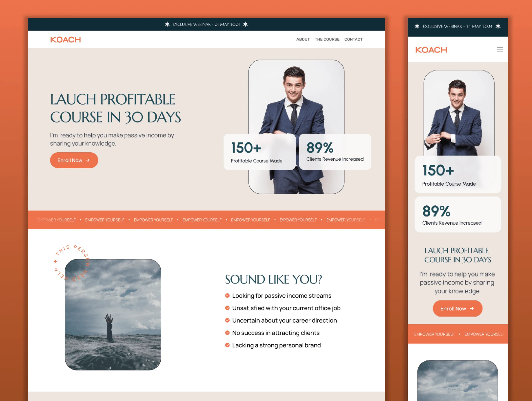This screenshot has height=401, width=532.
Task: Open the ABOUT navigation menu item
Action: point(303,40)
